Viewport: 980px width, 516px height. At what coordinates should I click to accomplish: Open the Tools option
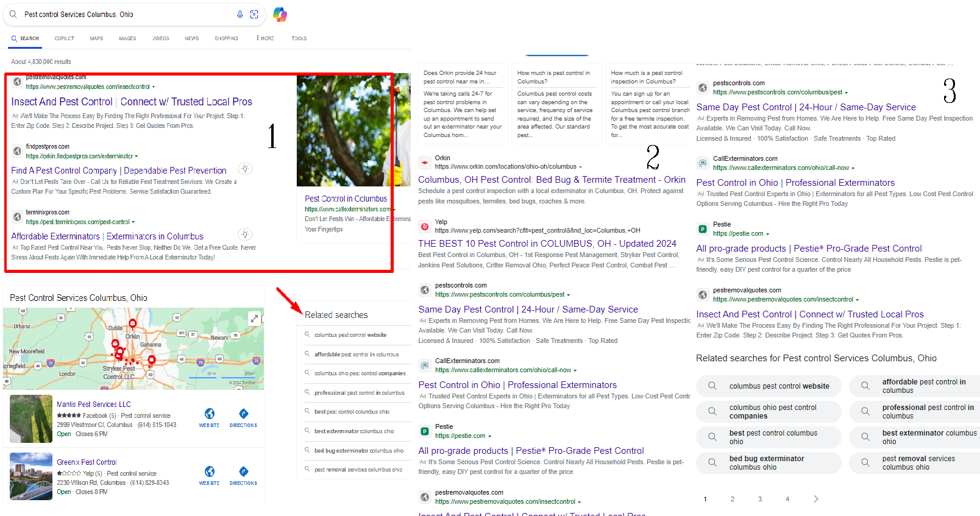pyautogui.click(x=299, y=38)
